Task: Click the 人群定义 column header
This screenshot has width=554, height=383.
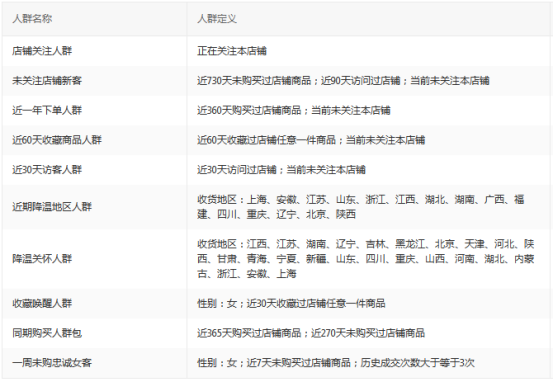Action: [217, 19]
